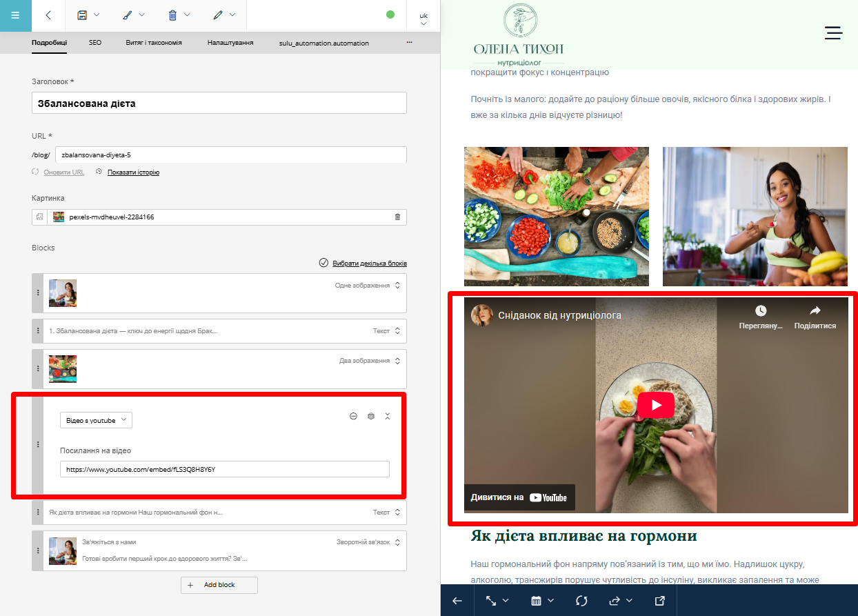
Task: Refresh the preview panel
Action: 581,601
